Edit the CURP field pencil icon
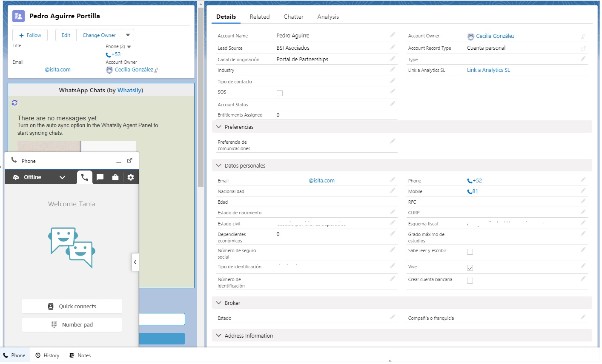This screenshot has width=602, height=364. [583, 212]
